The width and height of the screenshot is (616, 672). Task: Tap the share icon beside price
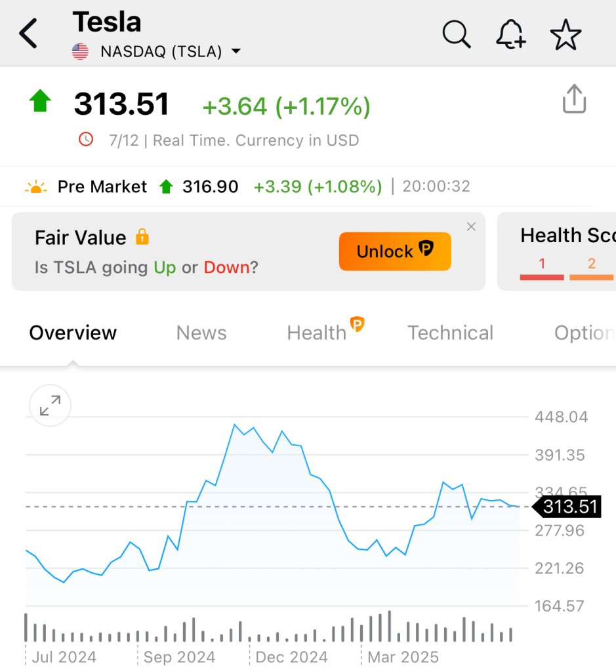point(574,98)
